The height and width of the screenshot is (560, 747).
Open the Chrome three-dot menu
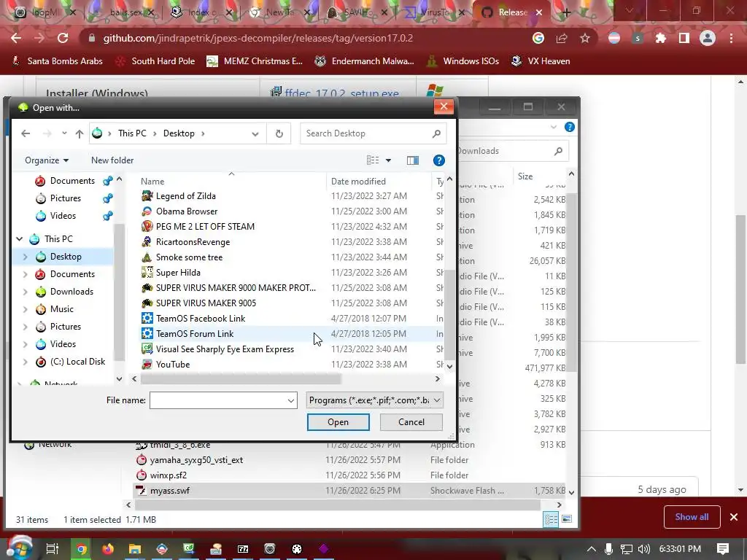[731, 38]
